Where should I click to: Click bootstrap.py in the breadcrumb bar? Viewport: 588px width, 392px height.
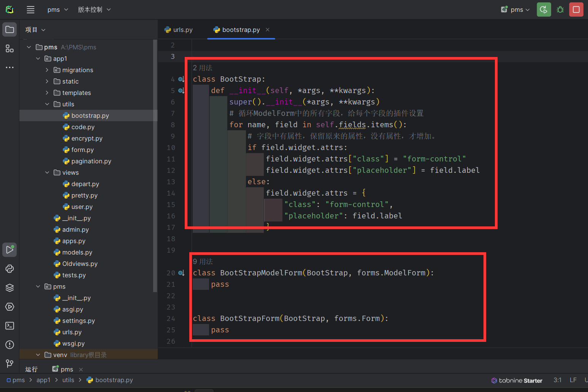pyautogui.click(x=110, y=380)
